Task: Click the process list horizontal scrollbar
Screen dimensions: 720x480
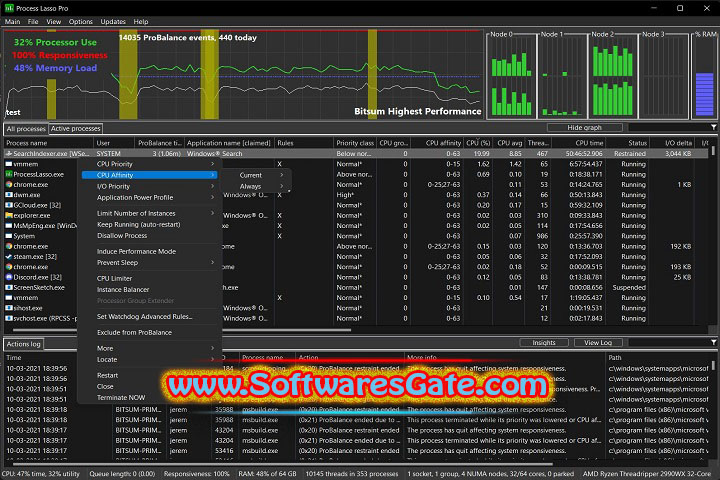Action: point(181,330)
